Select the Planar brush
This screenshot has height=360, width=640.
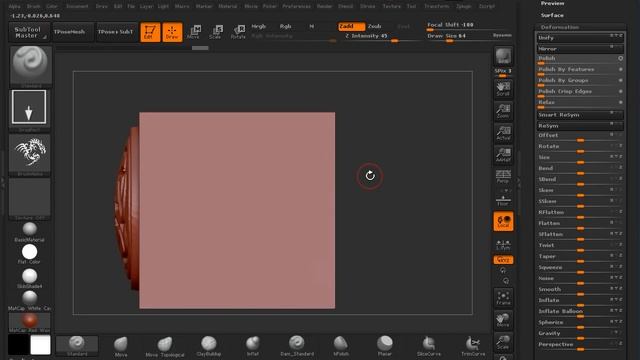[x=384, y=346]
